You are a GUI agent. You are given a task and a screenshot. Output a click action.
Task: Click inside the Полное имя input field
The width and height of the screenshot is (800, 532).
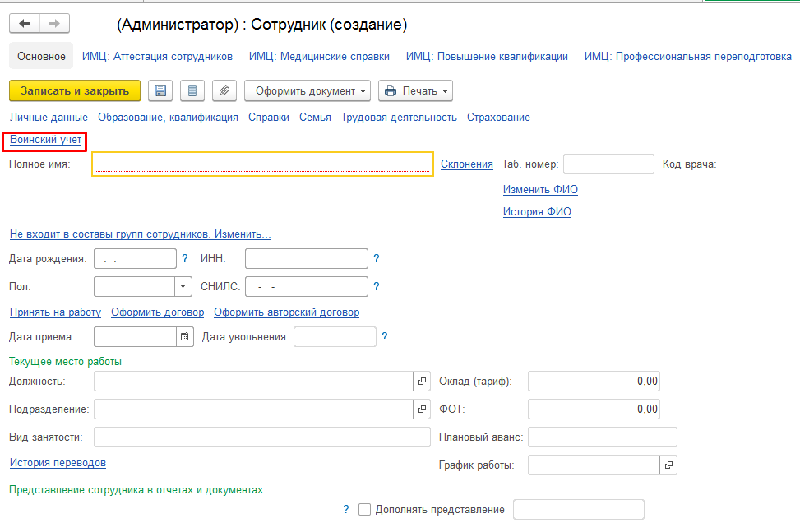[263, 164]
